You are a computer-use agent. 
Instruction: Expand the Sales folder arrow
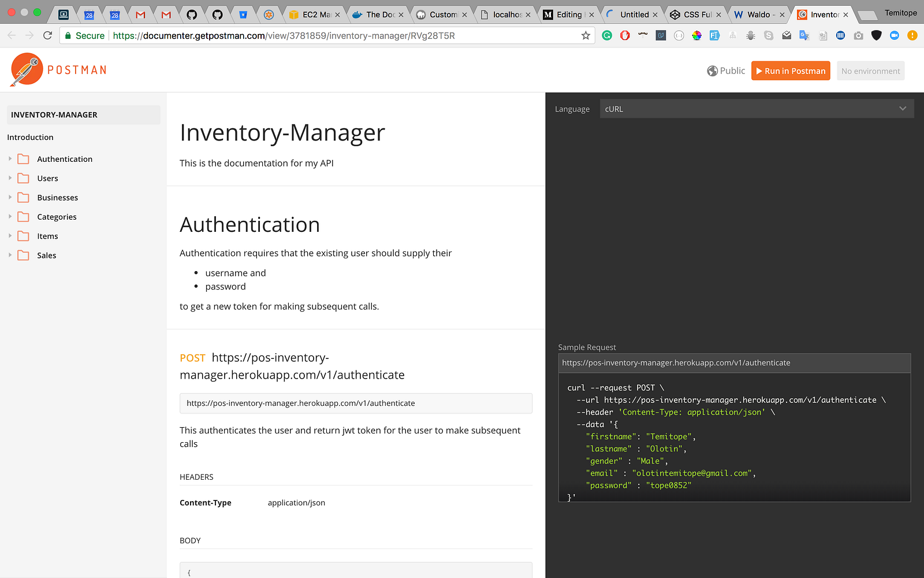pyautogui.click(x=10, y=255)
